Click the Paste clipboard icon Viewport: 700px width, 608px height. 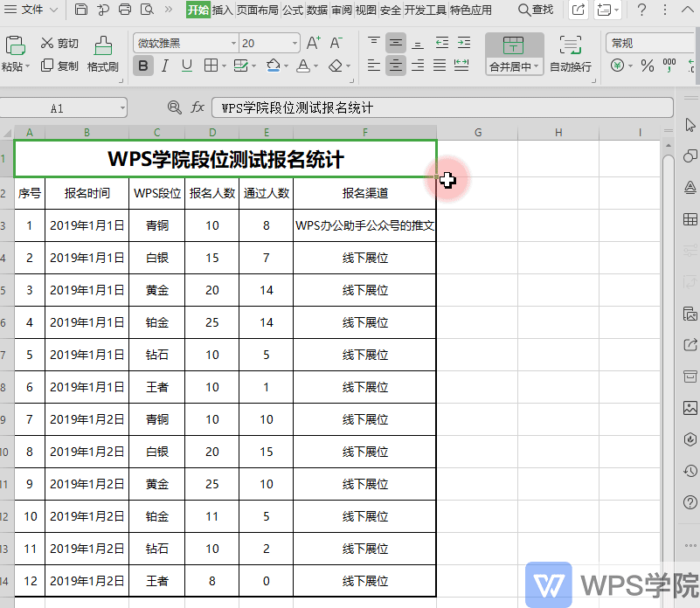point(15,46)
